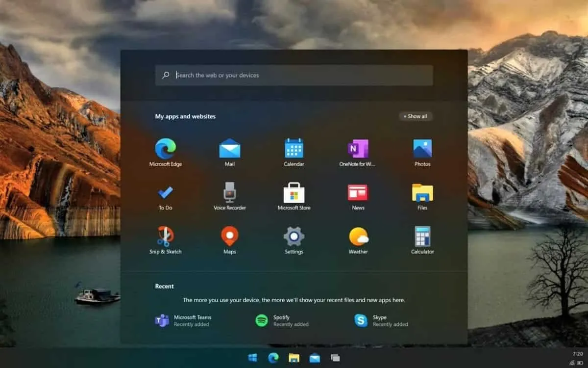Launch the Mail app
Image resolution: width=588 pixels, height=368 pixels.
230,149
